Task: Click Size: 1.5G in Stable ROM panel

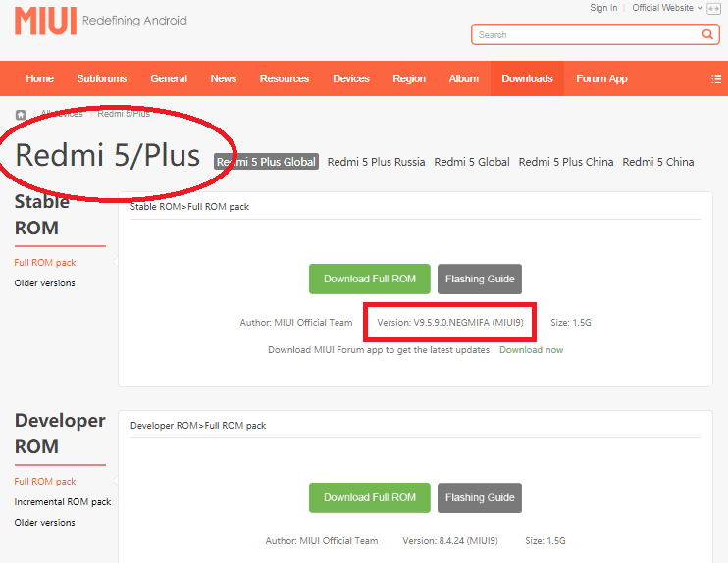Action: click(571, 322)
